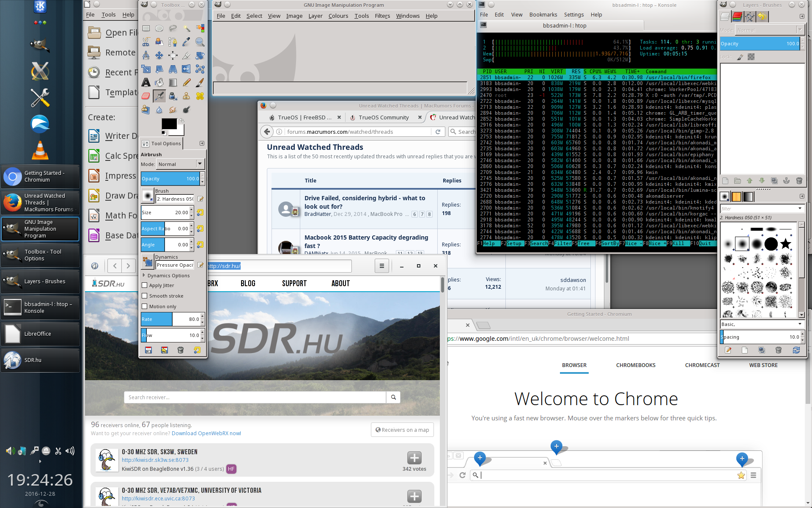
Task: Select the Scissors Select tool
Action: 146,42
